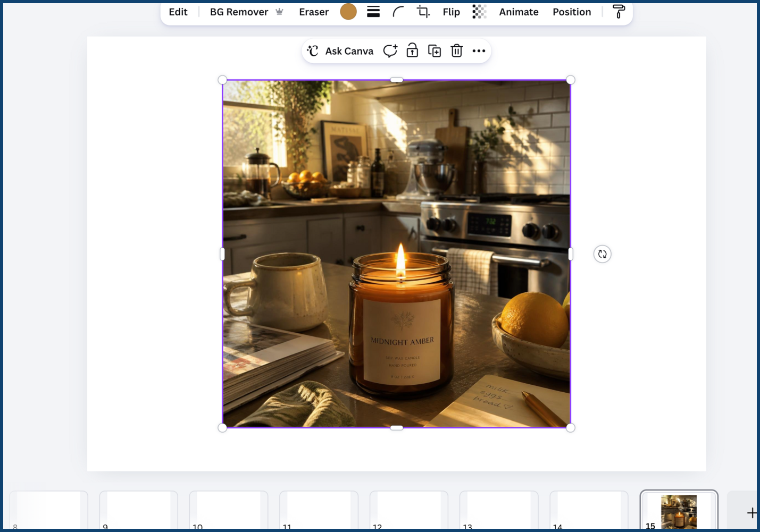The image size is (760, 532).
Task: Click the Ask Canva sparkle icon
Action: click(x=313, y=51)
